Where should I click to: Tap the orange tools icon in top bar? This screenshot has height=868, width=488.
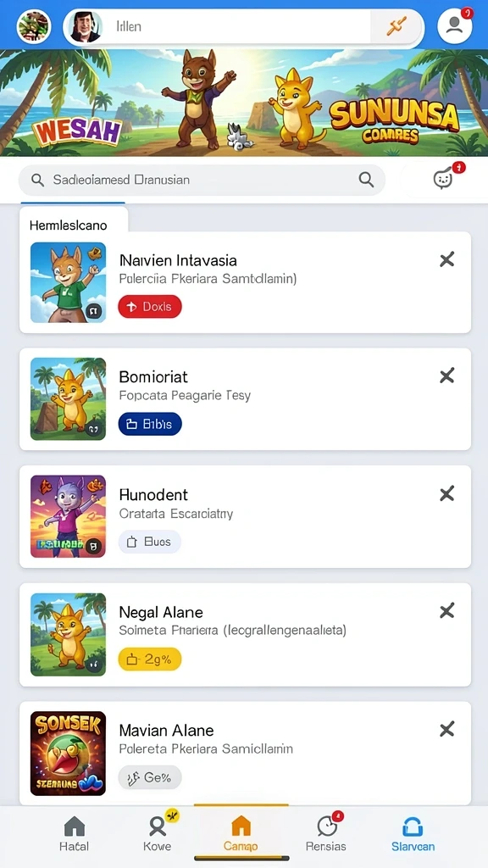pyautogui.click(x=396, y=26)
